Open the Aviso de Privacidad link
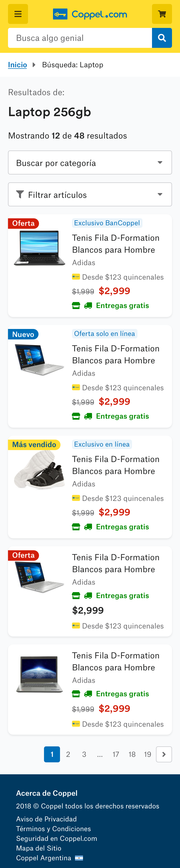The image size is (180, 868). click(46, 819)
